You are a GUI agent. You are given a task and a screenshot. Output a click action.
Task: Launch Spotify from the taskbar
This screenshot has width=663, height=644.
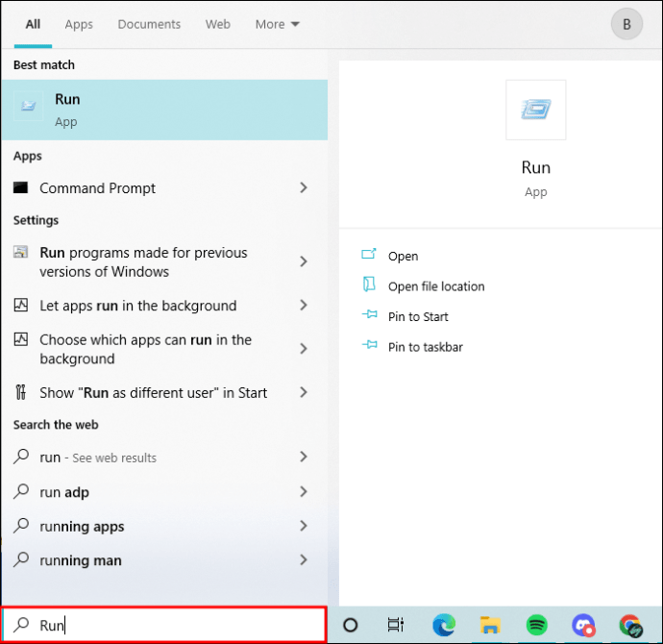pos(537,625)
